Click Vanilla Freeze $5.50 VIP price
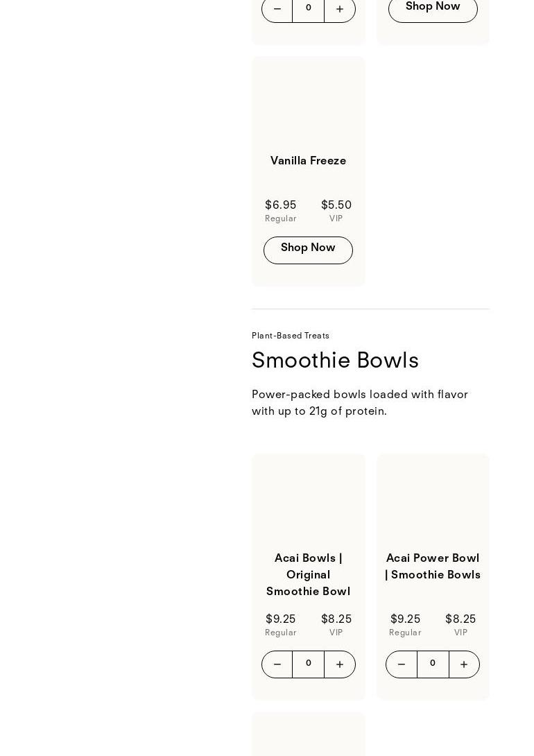This screenshot has width=534, height=756. pyautogui.click(x=336, y=211)
